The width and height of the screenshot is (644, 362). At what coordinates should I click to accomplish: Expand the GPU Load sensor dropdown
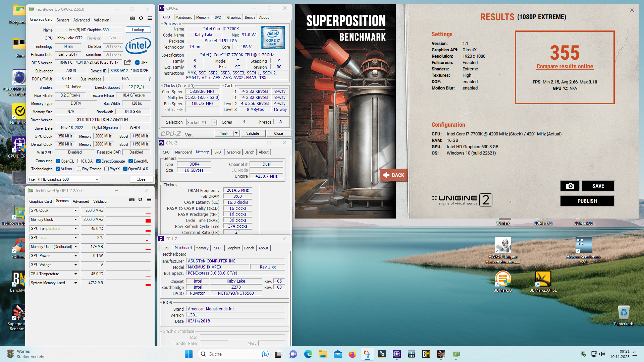75,238
